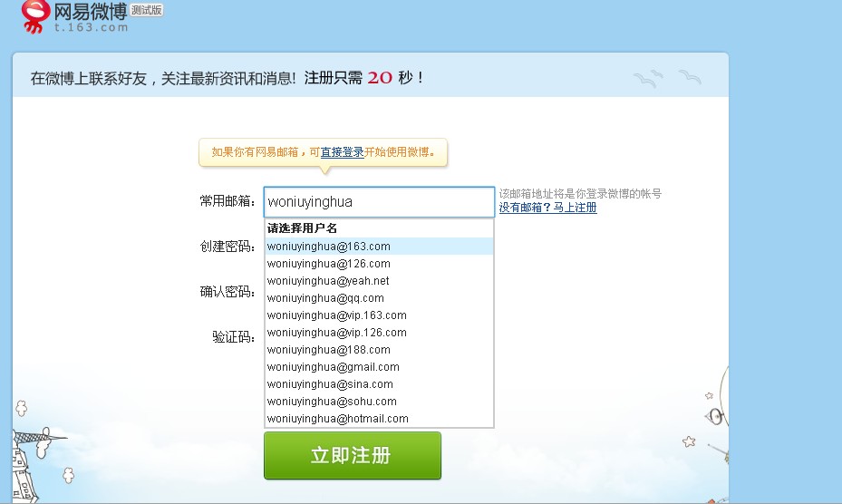This screenshot has width=842, height=504.
Task: Focus the 常用邮箱 email input field
Action: pyautogui.click(x=379, y=202)
